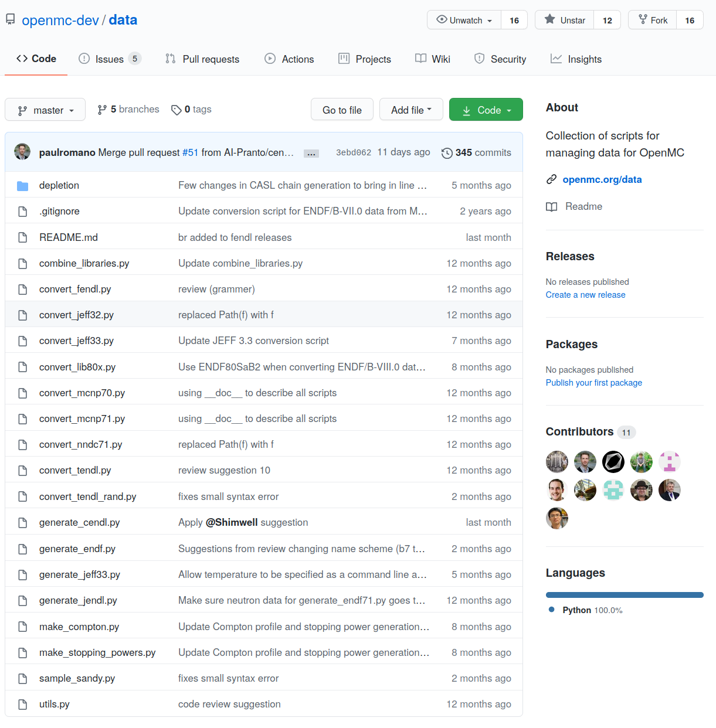The width and height of the screenshot is (716, 728).
Task: Click the @Shimwell mention in commit message
Action: pyautogui.click(x=232, y=523)
